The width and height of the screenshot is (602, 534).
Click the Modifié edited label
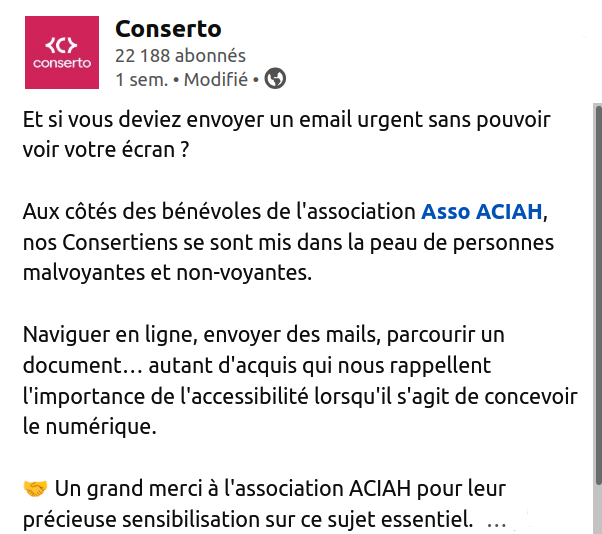click(x=216, y=80)
